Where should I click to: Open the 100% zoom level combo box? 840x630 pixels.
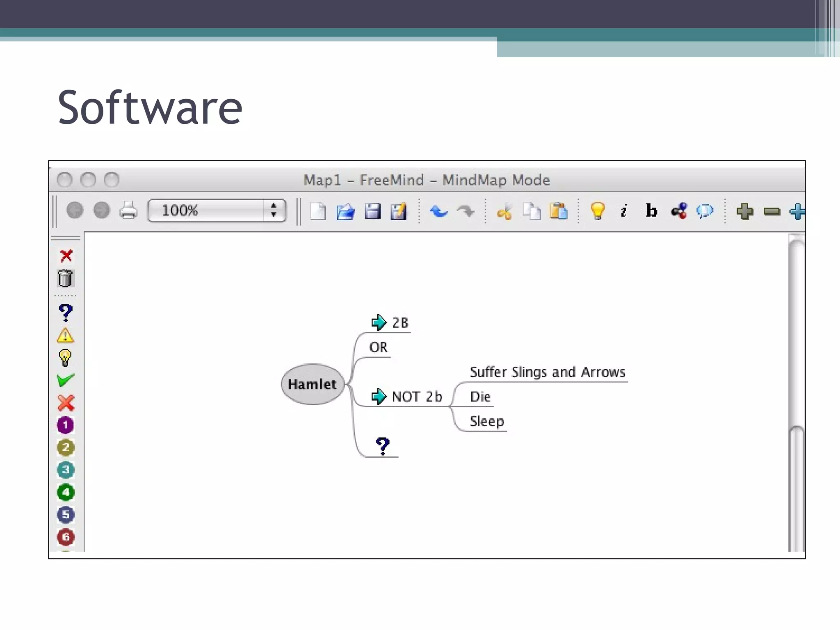coord(217,210)
